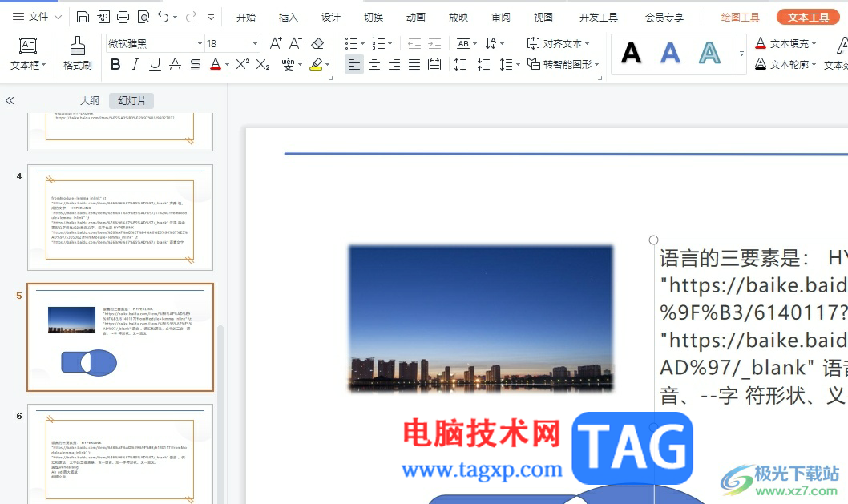
Task: Toggle italic formatting
Action: [135, 64]
